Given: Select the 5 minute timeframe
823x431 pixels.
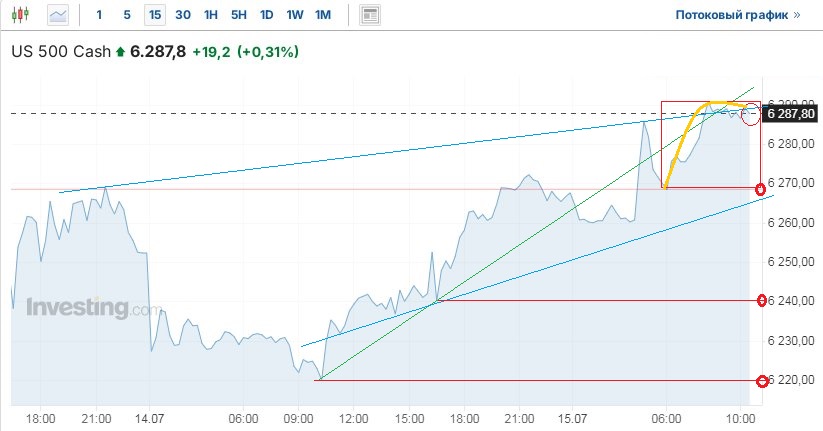Looking at the screenshot, I should [x=126, y=15].
